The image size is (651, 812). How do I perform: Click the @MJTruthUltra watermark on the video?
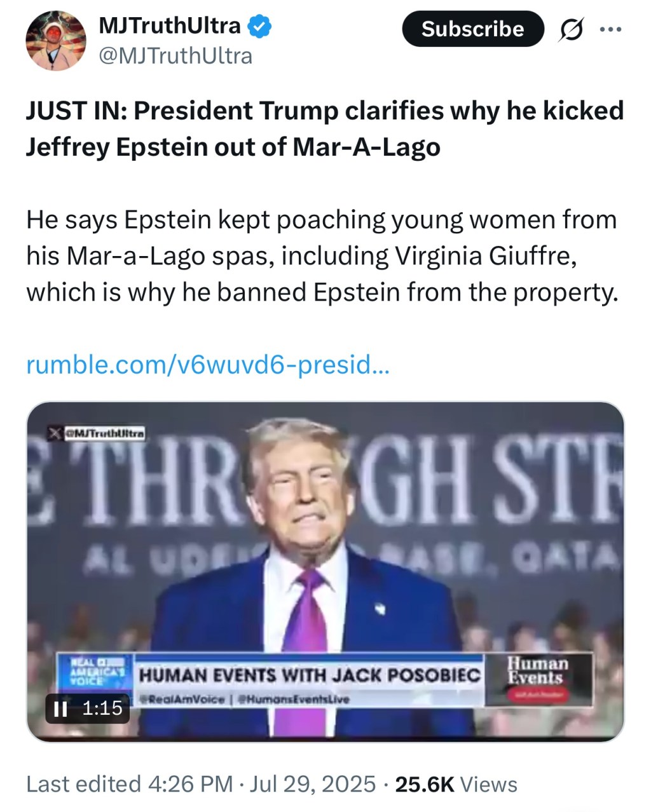pyautogui.click(x=104, y=433)
